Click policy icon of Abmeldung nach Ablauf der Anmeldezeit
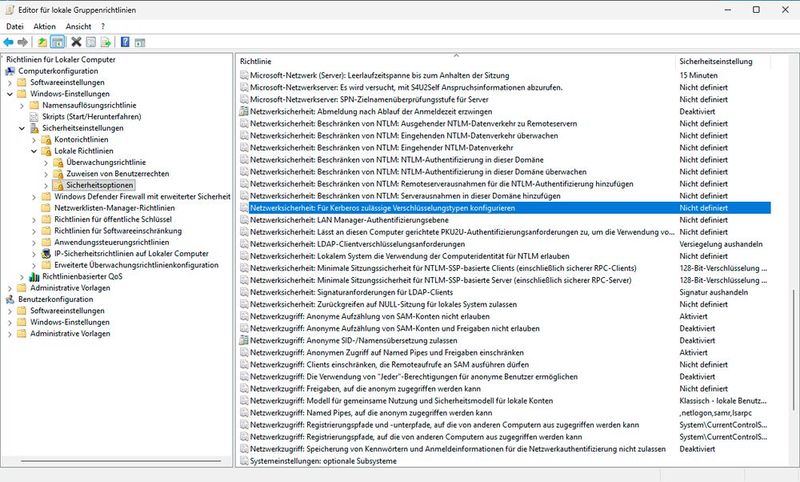Image resolution: width=800 pixels, height=482 pixels. 244,112
